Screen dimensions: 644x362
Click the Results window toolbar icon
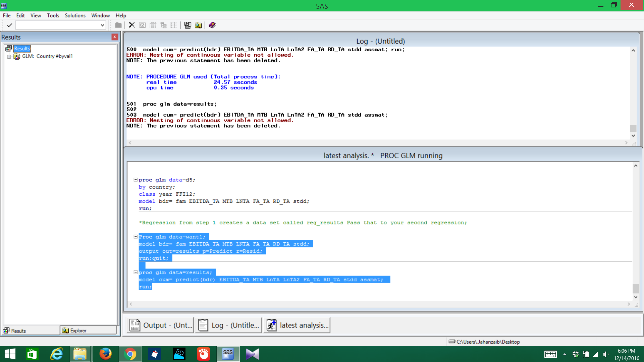[x=188, y=25]
